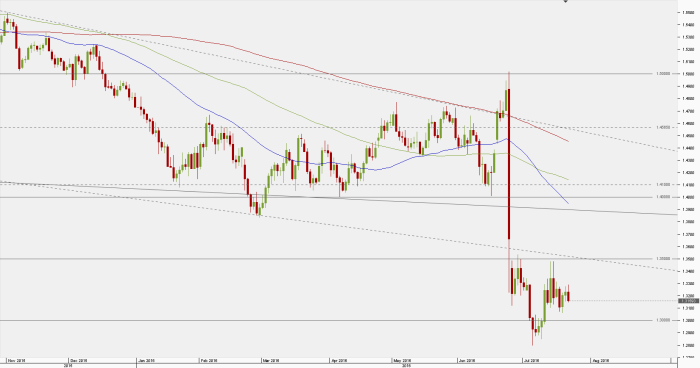Click the Nov month marker on time axis
This screenshot has width=700, height=368.
tap(15, 360)
